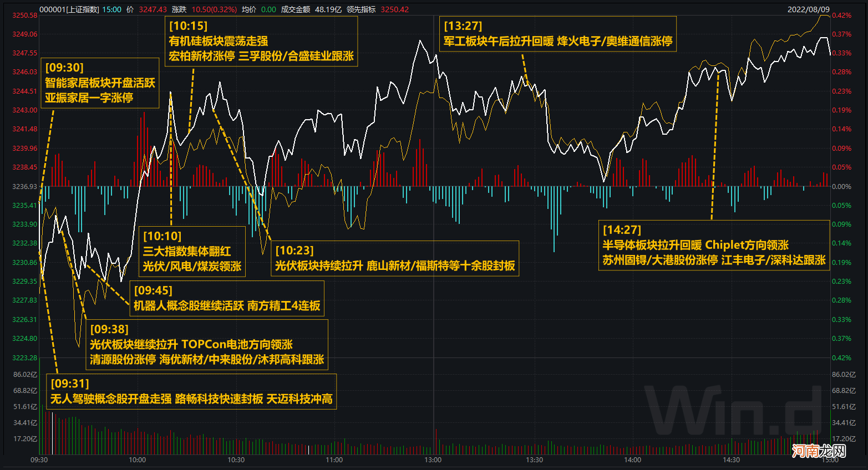
Task: Click the 3244.51 price axis label
Action: click(x=25, y=91)
